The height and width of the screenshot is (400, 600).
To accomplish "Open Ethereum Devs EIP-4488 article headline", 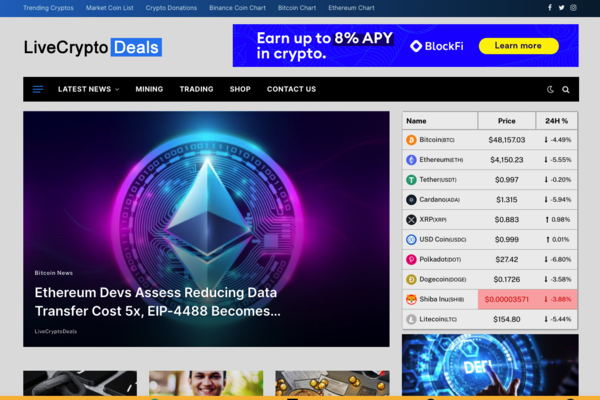I will 157,302.
